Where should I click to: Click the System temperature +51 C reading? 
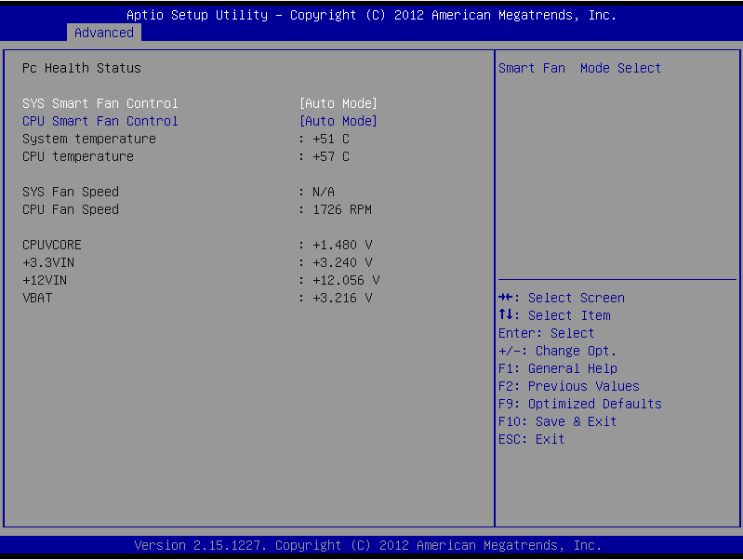click(325, 139)
